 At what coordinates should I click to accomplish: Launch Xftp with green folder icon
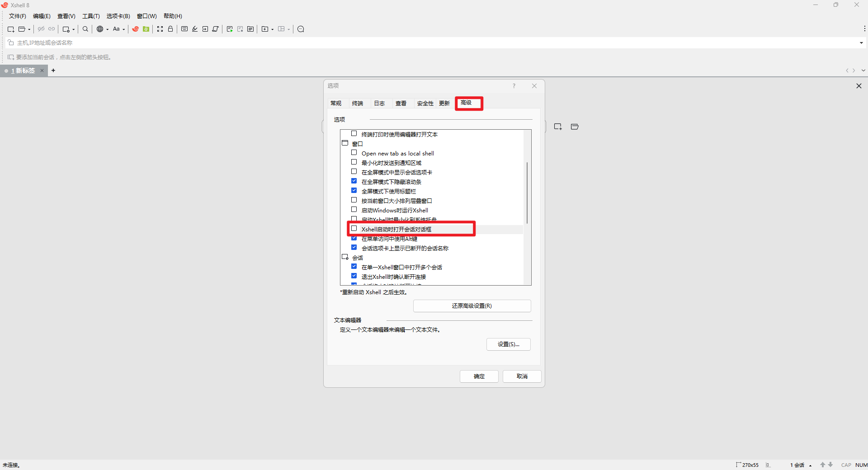point(146,29)
